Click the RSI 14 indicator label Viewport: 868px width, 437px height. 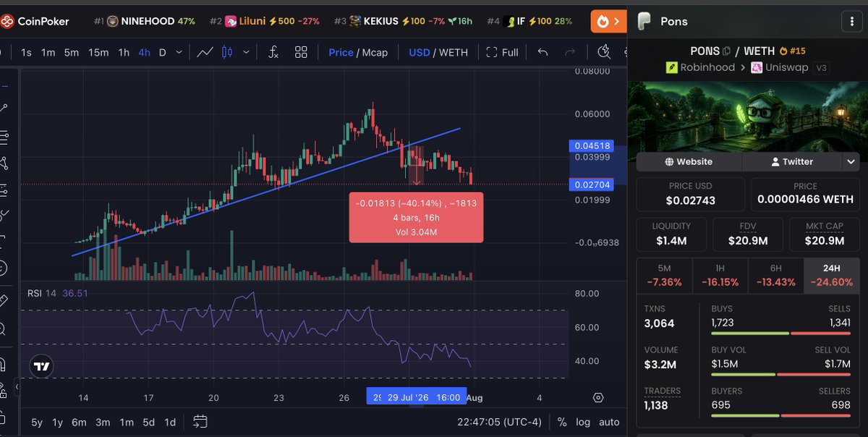pyautogui.click(x=41, y=293)
